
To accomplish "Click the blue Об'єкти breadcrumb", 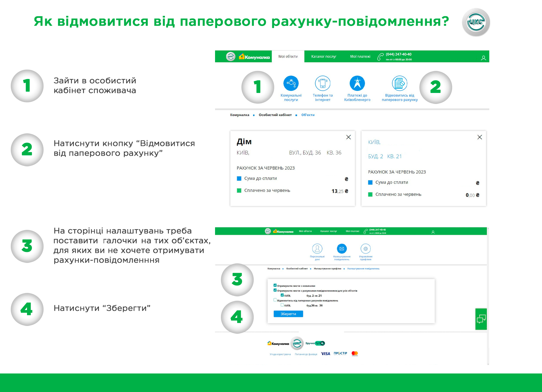I will click(x=308, y=115).
